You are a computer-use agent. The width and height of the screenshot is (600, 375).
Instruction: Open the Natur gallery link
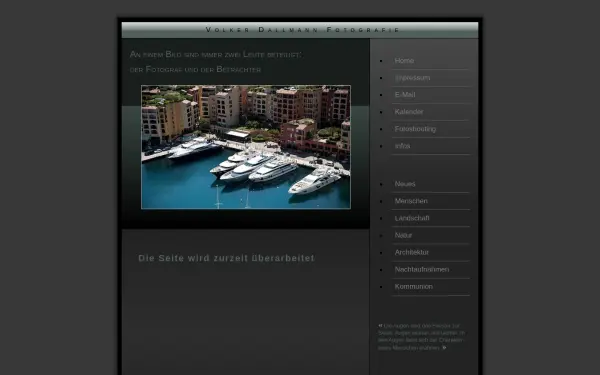(403, 235)
